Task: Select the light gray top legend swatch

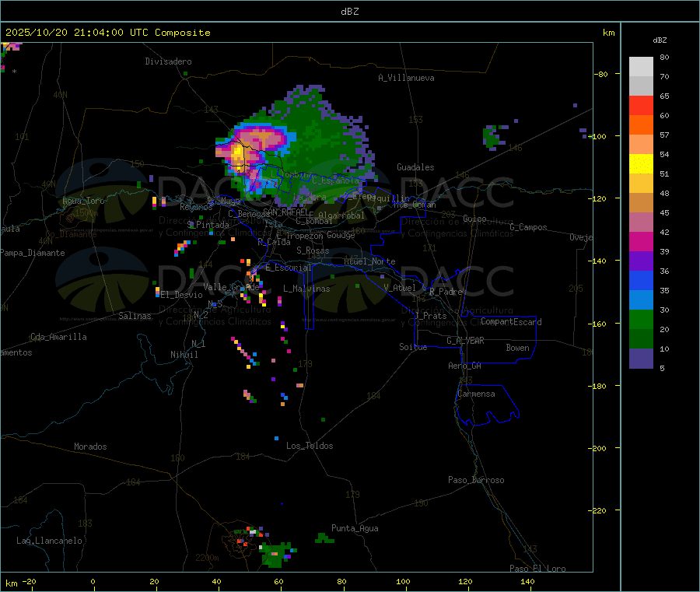Action: [641, 67]
